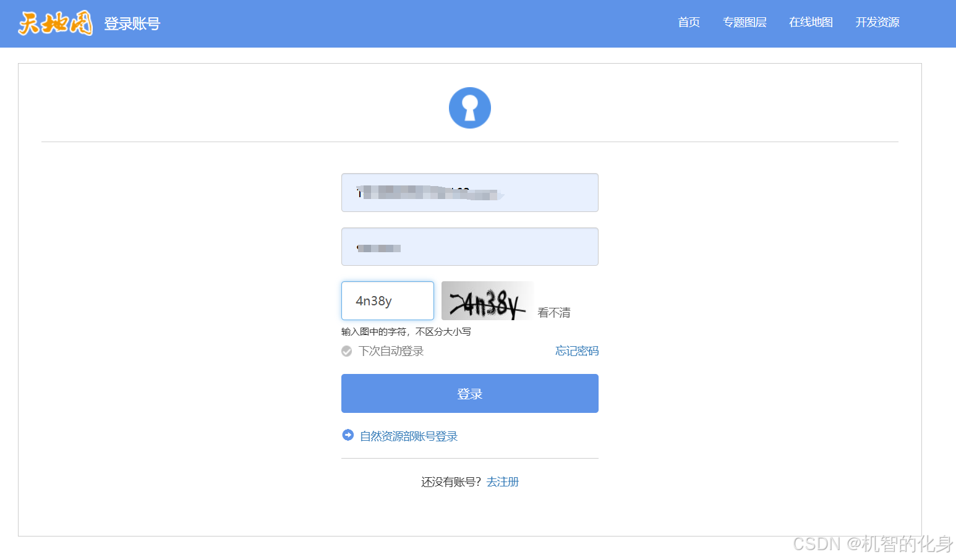This screenshot has width=956, height=560.
Task: Open 开发资源 in the top navigation
Action: point(877,22)
